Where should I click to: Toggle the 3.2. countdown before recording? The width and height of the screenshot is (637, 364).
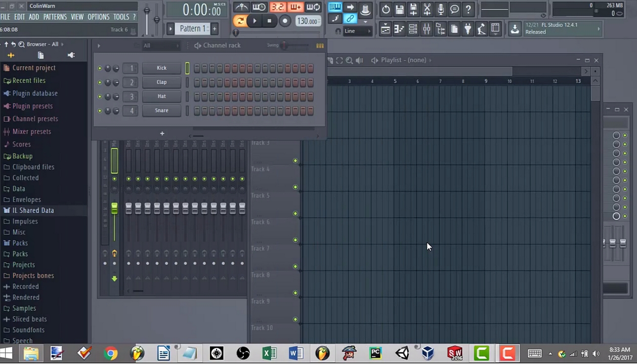(x=277, y=7)
